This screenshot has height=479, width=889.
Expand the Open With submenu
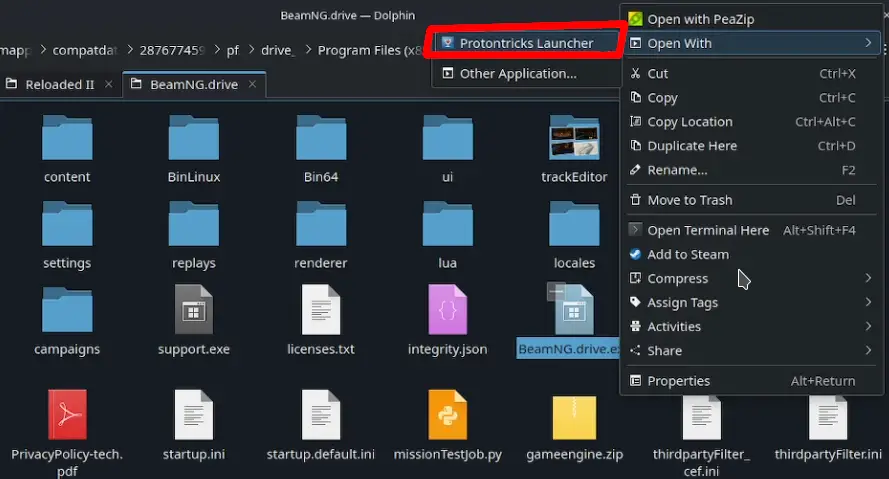754,43
